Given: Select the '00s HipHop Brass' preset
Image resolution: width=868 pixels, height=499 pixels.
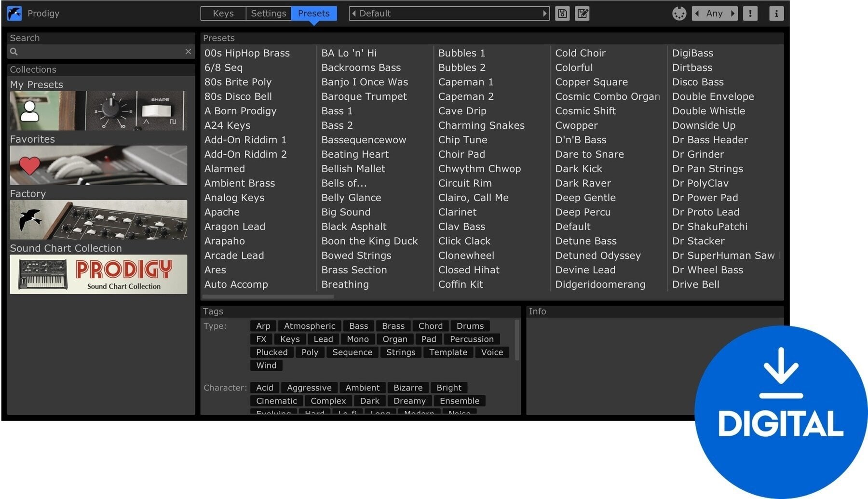Looking at the screenshot, I should [x=247, y=53].
